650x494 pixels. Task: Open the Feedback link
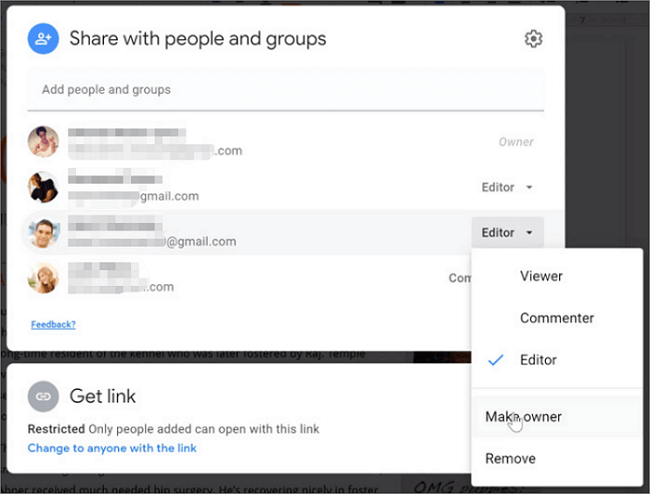(x=53, y=324)
